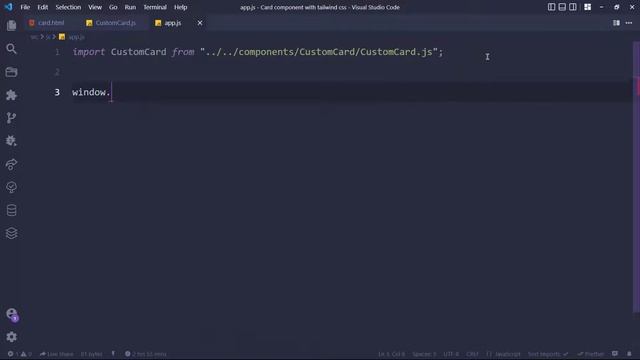Image resolution: width=640 pixels, height=360 pixels.
Task: Open errors and warnings in status bar
Action: (x=19, y=354)
